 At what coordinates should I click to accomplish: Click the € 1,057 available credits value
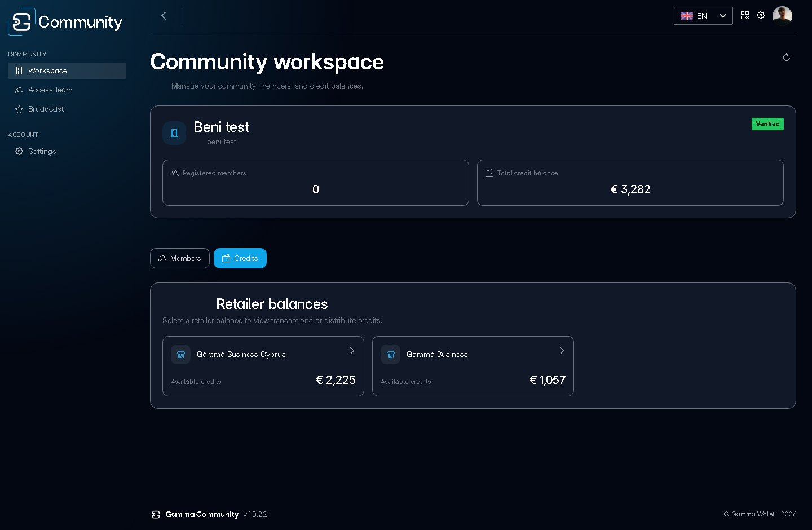tap(547, 380)
